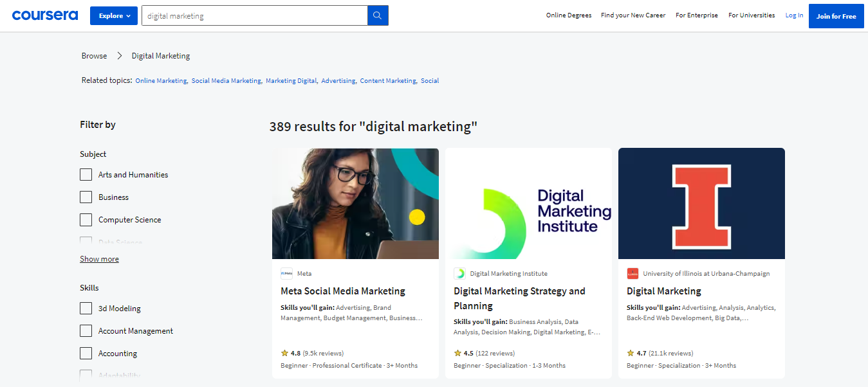Screen dimensions: 868x387
Task: Follow the Social Media Marketing related topic link
Action: [226, 81]
